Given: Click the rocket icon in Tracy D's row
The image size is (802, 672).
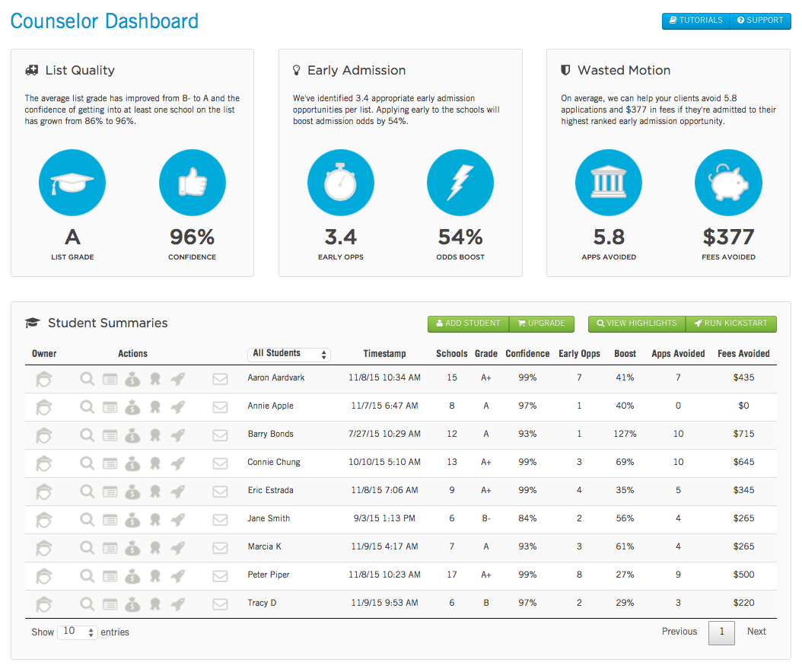Looking at the screenshot, I should (x=177, y=604).
